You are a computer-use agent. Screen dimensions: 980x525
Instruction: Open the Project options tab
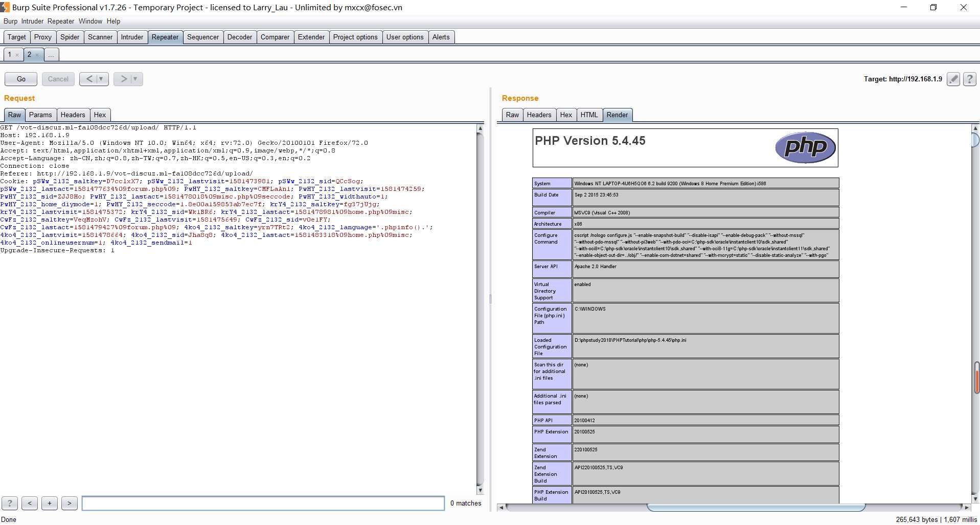[x=355, y=37]
